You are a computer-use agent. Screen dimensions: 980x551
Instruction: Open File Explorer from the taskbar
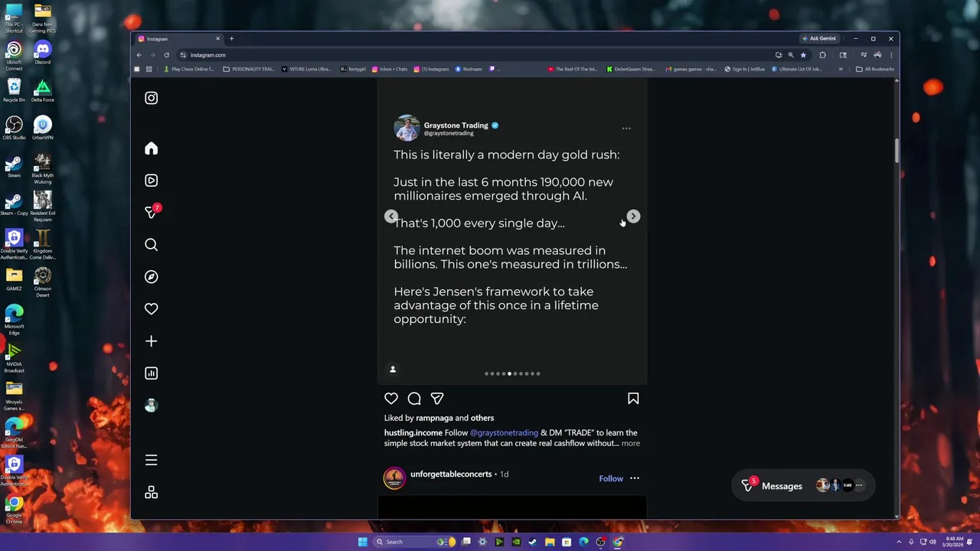[x=550, y=542]
